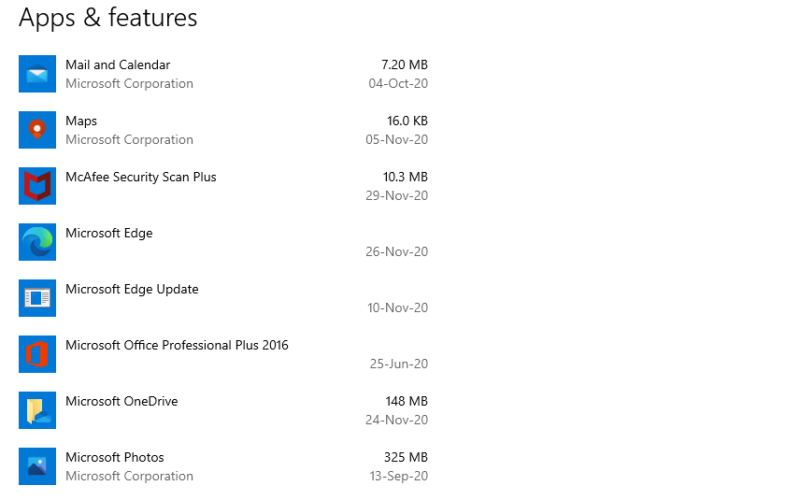800x500 pixels.
Task: Click the 7.20 MB size of Mail
Action: click(404, 65)
